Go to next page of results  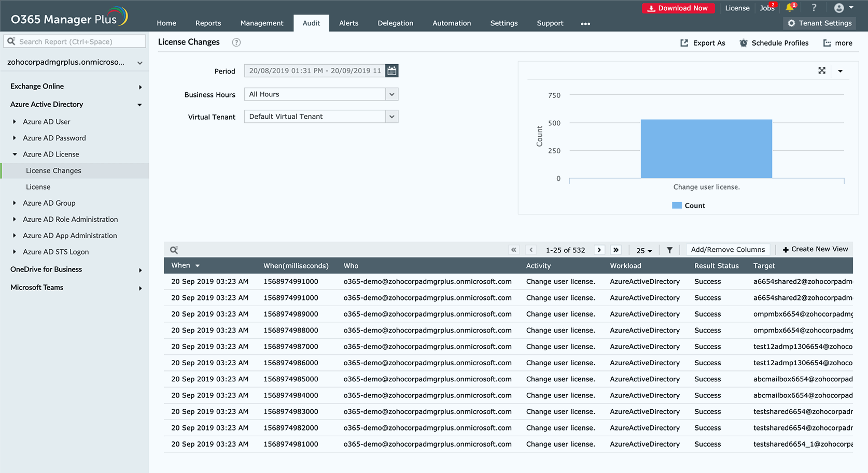click(x=599, y=250)
